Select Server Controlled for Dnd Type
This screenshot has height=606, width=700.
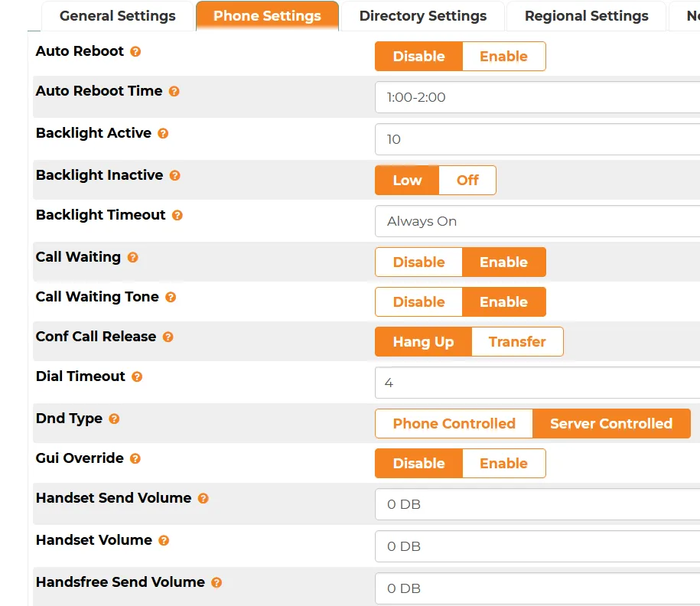(611, 423)
